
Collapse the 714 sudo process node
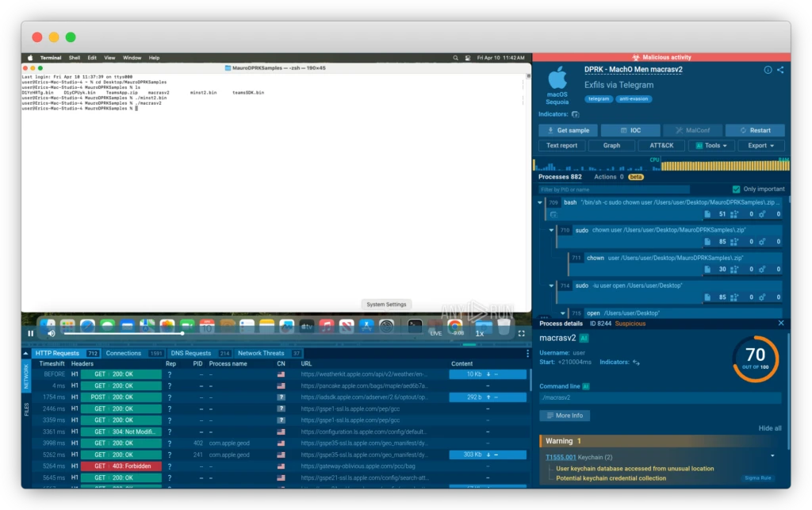[552, 286]
